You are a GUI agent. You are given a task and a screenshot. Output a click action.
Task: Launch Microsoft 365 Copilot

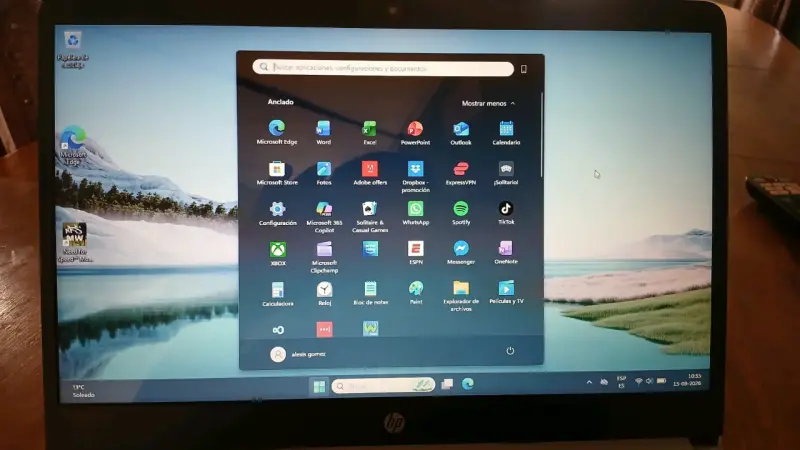point(324,217)
